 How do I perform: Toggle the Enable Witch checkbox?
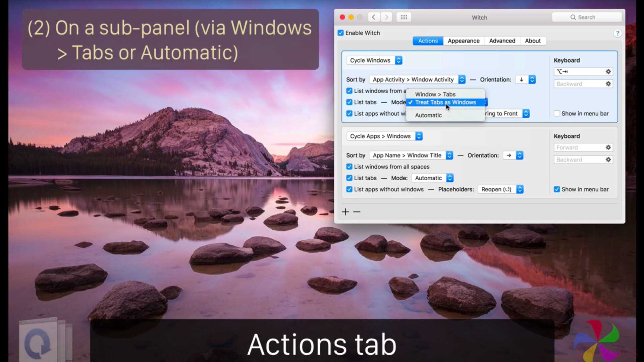(341, 33)
